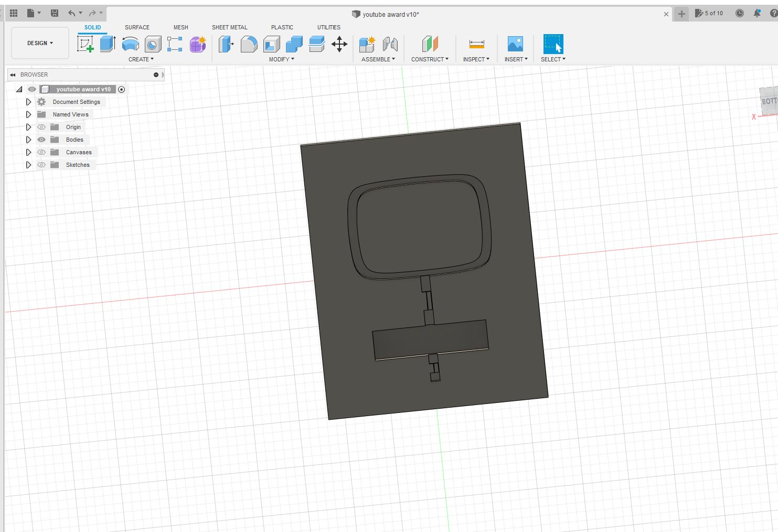Activate the Press Pull tool
The width and height of the screenshot is (778, 532).
[x=226, y=44]
